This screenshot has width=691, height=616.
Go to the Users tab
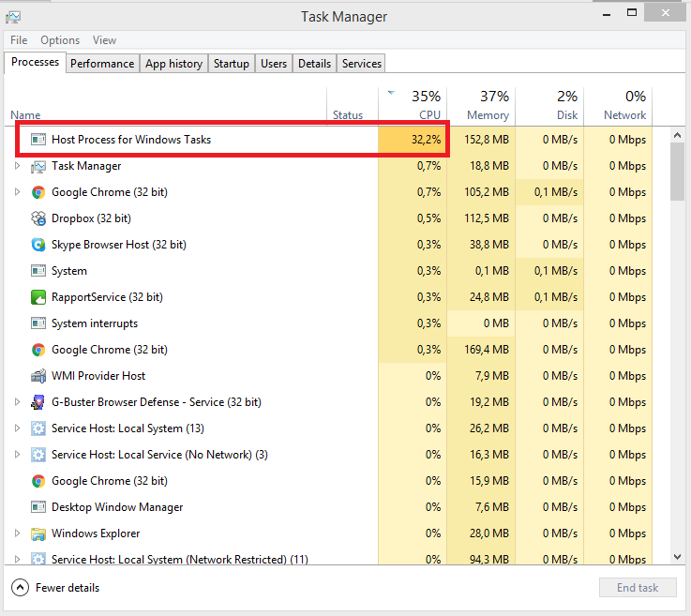[x=274, y=64]
